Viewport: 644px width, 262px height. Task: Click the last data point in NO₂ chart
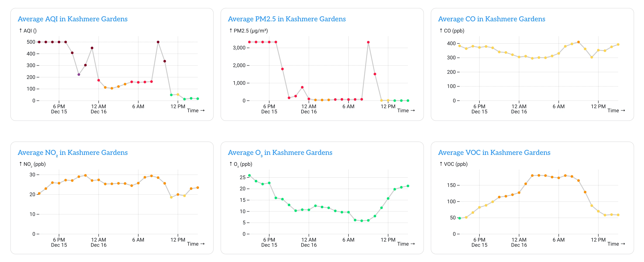(x=198, y=188)
